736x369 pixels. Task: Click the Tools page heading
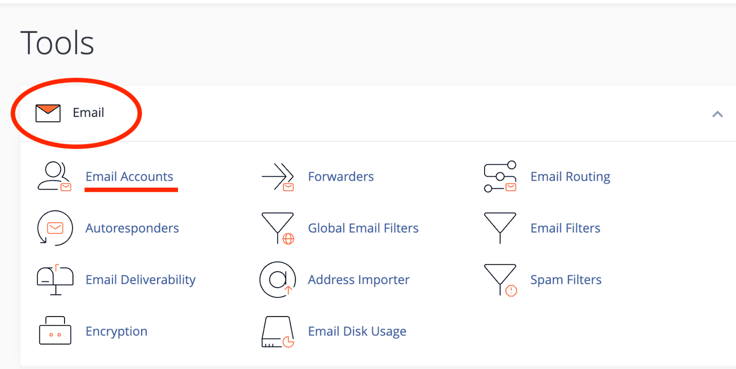pyautogui.click(x=57, y=43)
